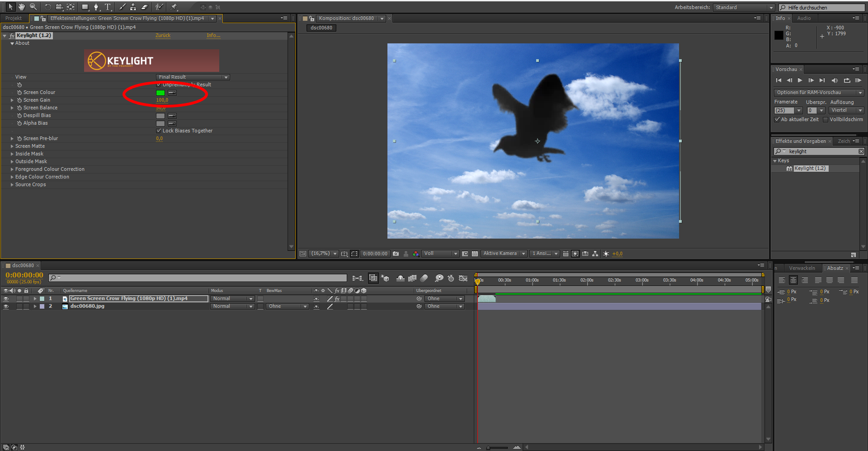The width and height of the screenshot is (868, 451).
Task: Toggle Lock Biases Together checkbox
Action: [x=159, y=131]
